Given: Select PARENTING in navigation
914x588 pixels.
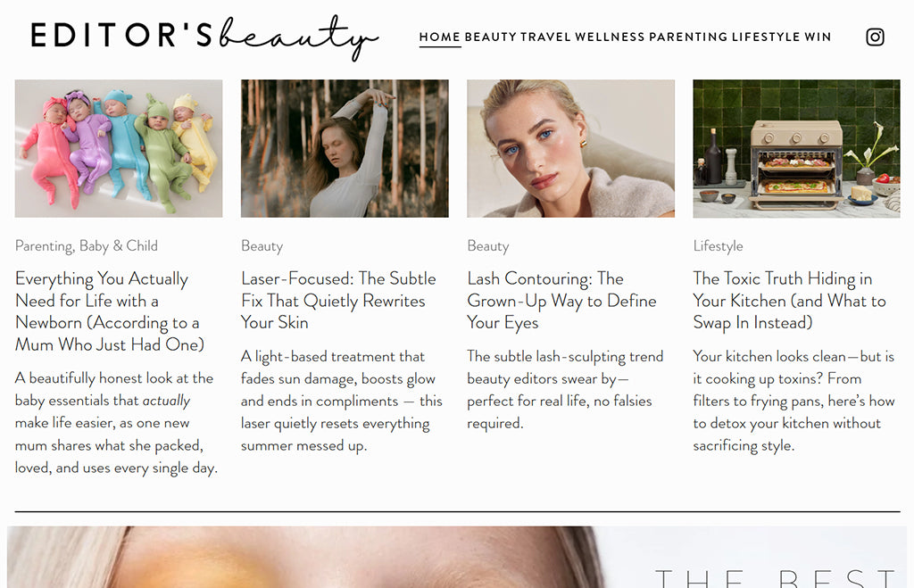Looking at the screenshot, I should tap(688, 37).
